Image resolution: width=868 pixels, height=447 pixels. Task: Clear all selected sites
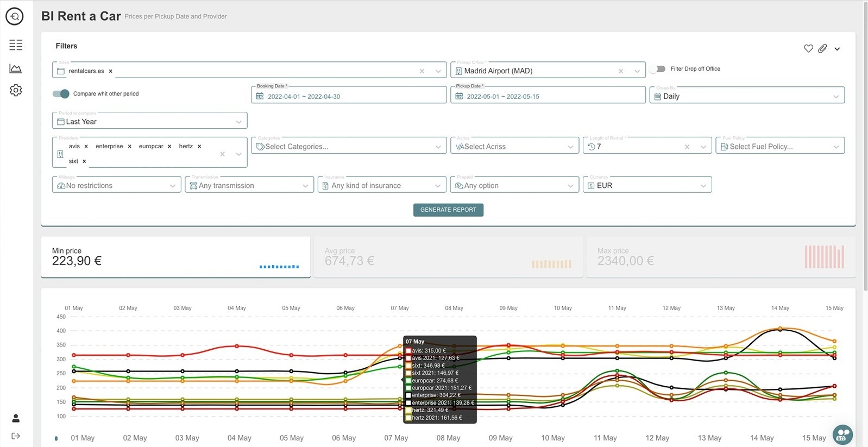422,71
